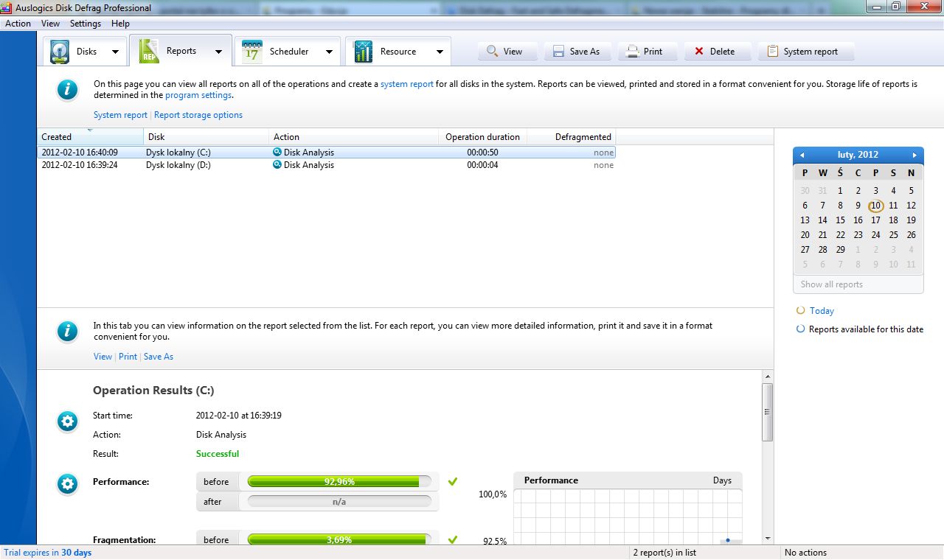This screenshot has width=944, height=560.
Task: Click the Disks tab hard drive icon
Action: pos(60,52)
